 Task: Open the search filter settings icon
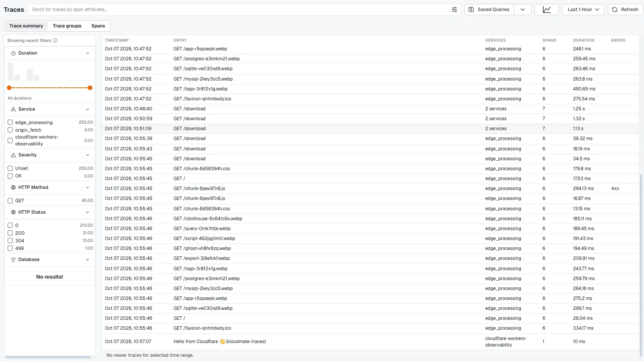click(454, 10)
